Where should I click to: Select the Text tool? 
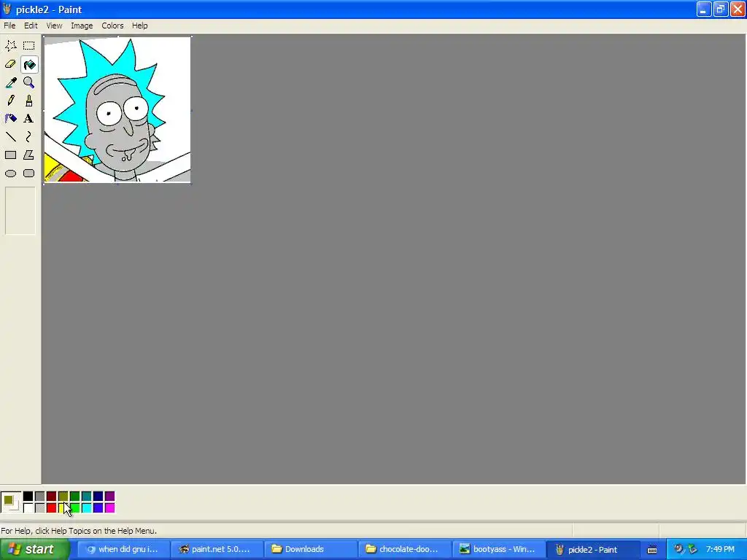28,119
